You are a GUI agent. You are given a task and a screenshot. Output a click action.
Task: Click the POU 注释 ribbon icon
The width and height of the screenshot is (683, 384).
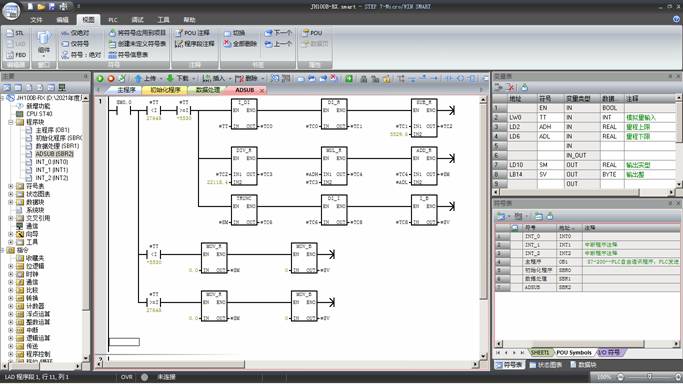coord(192,33)
